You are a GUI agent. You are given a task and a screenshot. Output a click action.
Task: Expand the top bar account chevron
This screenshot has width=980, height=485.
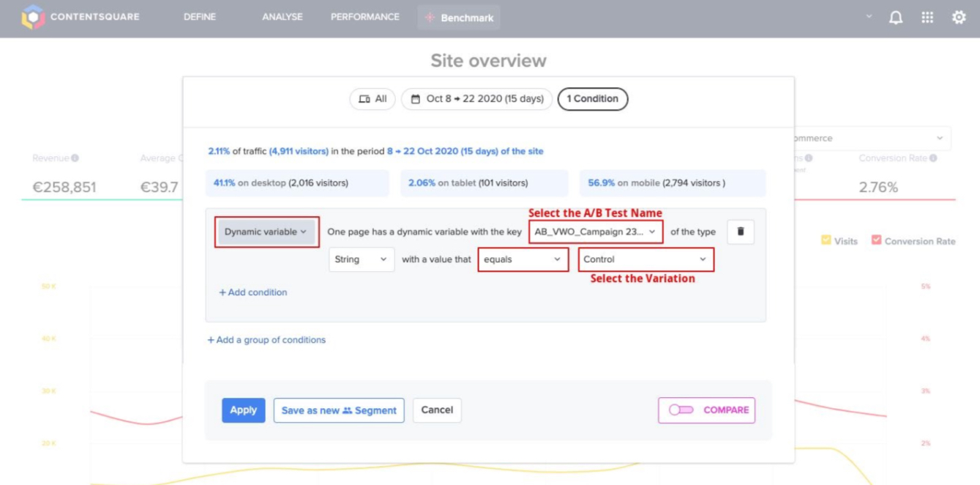[869, 17]
